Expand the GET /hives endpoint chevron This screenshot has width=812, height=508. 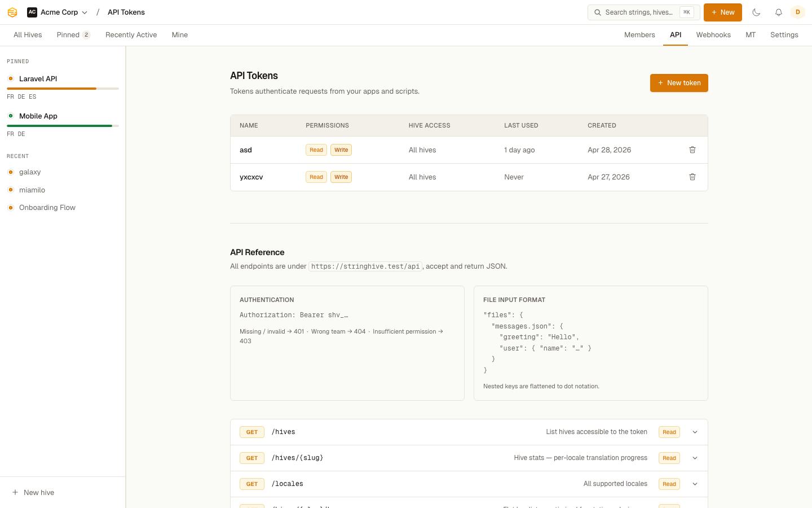[695, 432]
